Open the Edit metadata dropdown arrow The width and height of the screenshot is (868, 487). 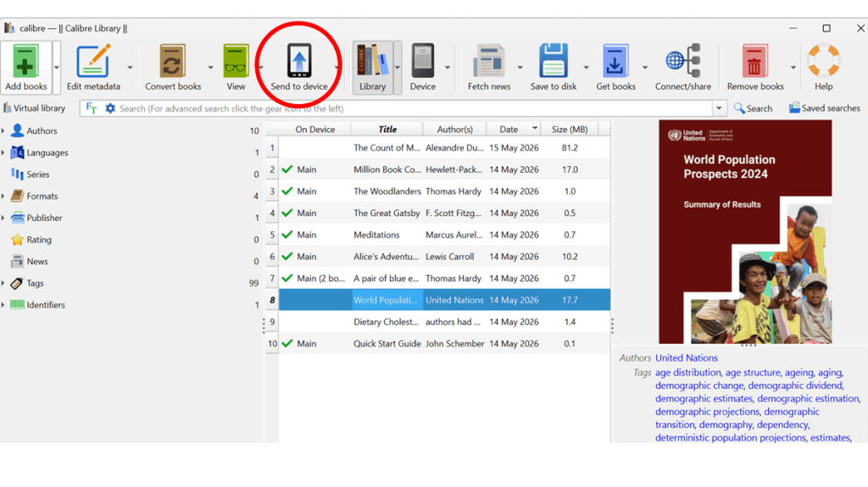(130, 68)
